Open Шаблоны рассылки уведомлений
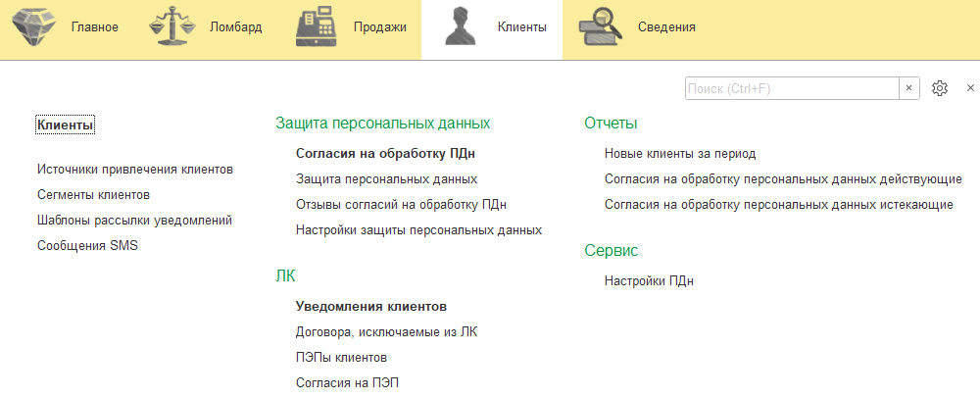 tap(134, 221)
